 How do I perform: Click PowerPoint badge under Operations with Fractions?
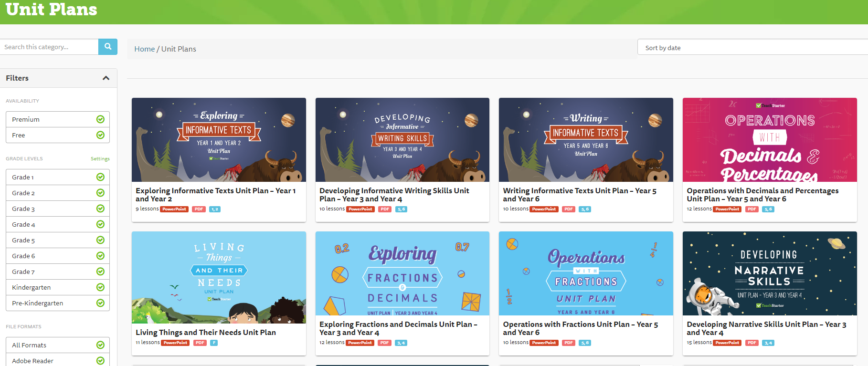click(544, 343)
